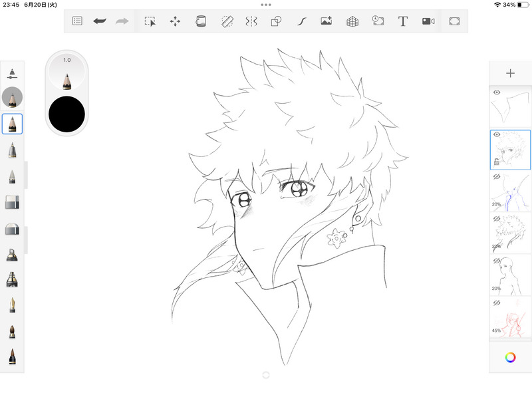Show the hidden red sketch layer
The image size is (532, 399).
tap(497, 303)
